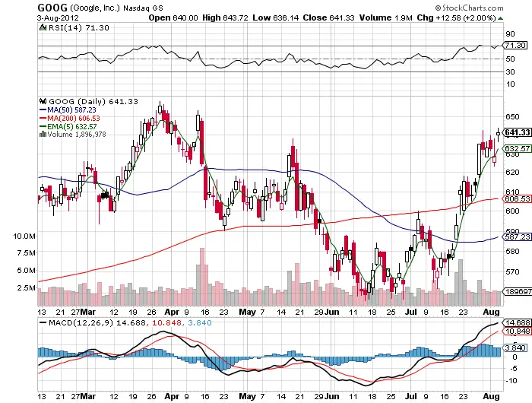Click the RSI indicator icon beside RSI(14)

click(x=43, y=28)
